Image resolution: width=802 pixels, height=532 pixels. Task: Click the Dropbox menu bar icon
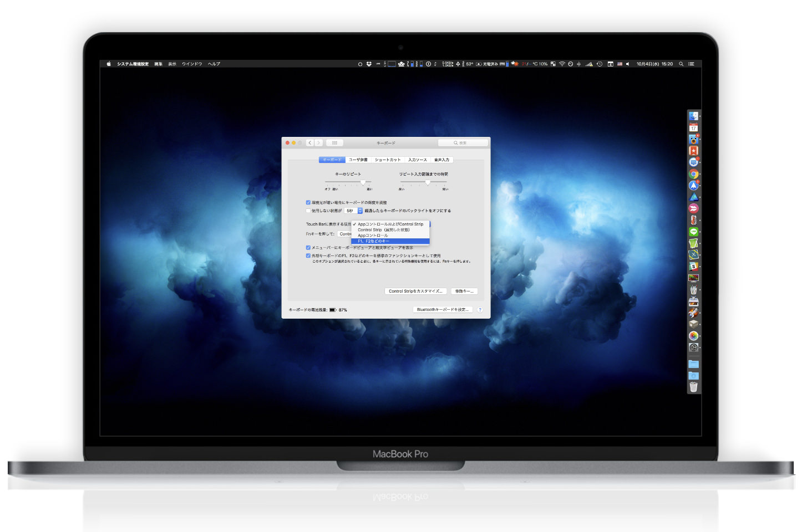[x=369, y=64]
